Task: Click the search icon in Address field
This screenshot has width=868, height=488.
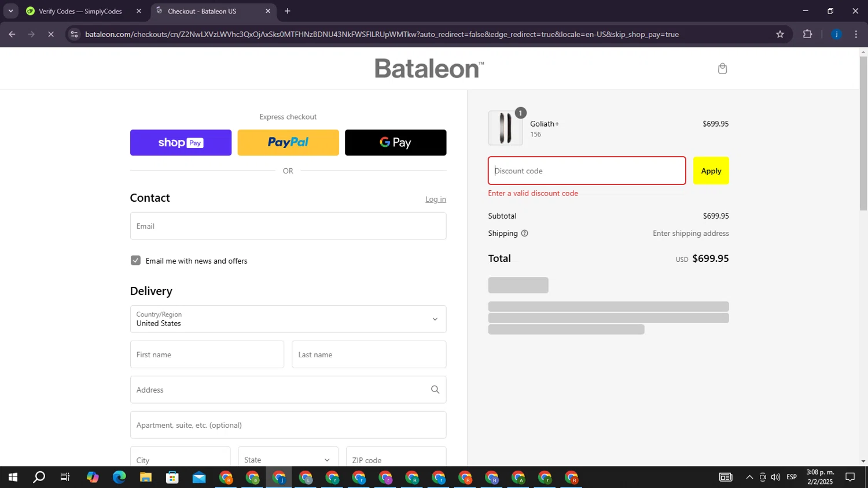Action: (435, 390)
